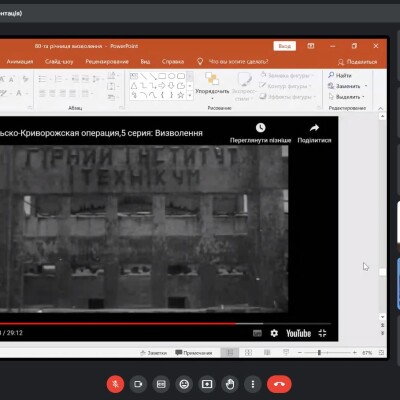This screenshot has width=400, height=400.
Task: Expand the shapes gallery more arrow
Action: point(190,96)
